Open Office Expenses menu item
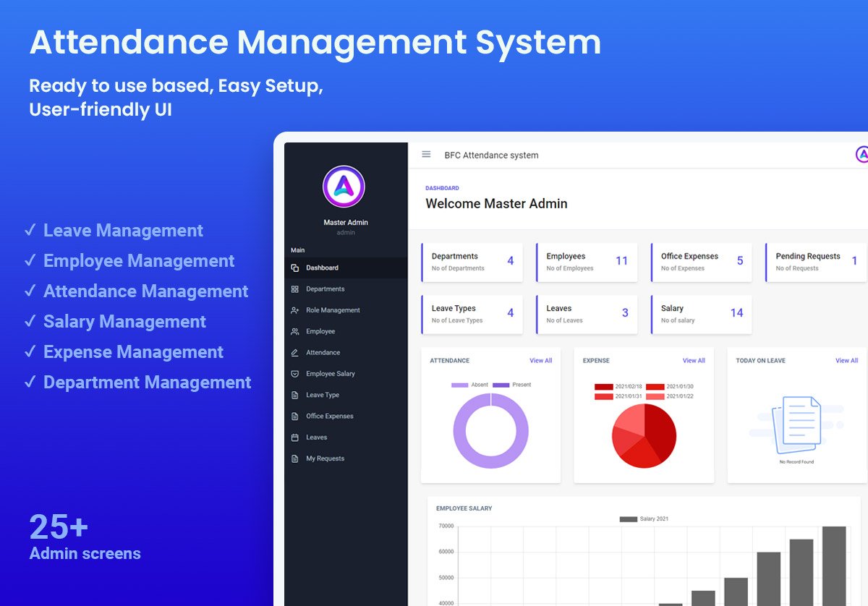Viewport: 868px width, 606px height. click(329, 417)
